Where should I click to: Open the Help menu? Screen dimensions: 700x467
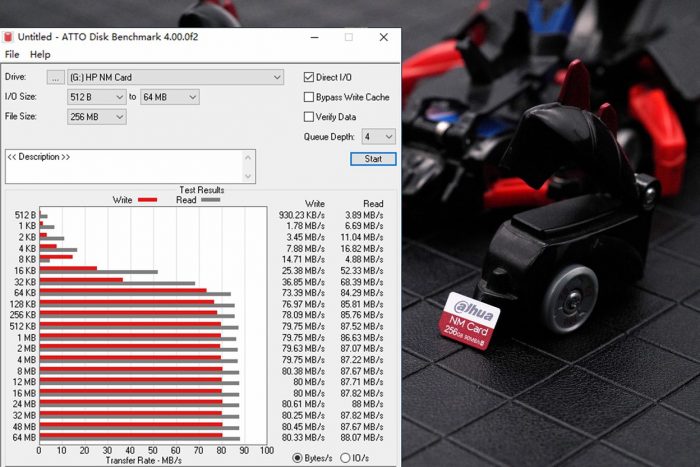click(40, 55)
